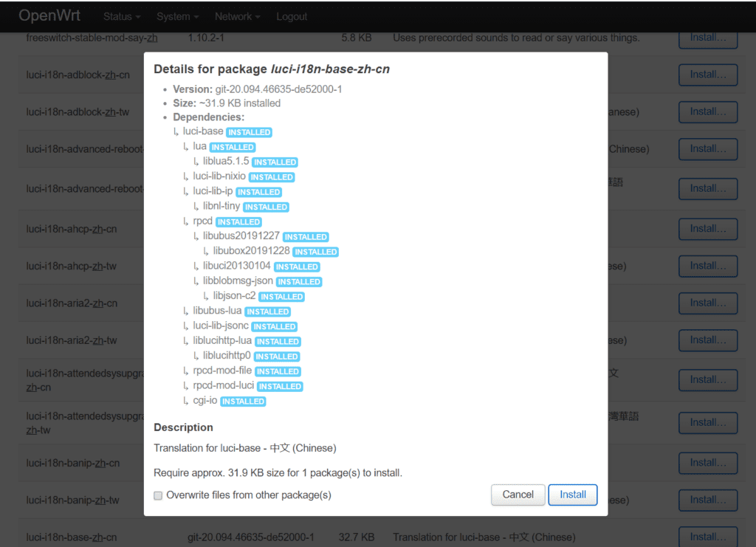The image size is (756, 547).
Task: Click the Cancel button in dialog
Action: [518, 495]
